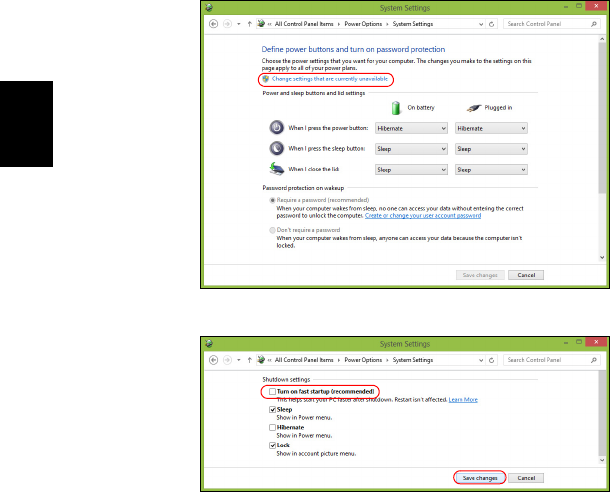The image size is (610, 492).
Task: Select the 'Don't require a password' radio option
Action: click(x=272, y=230)
